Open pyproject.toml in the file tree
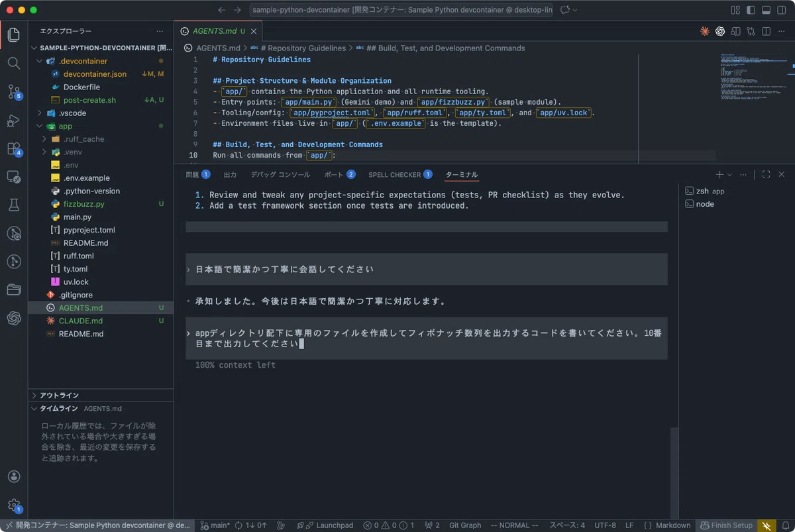The width and height of the screenshot is (795, 532). [89, 230]
